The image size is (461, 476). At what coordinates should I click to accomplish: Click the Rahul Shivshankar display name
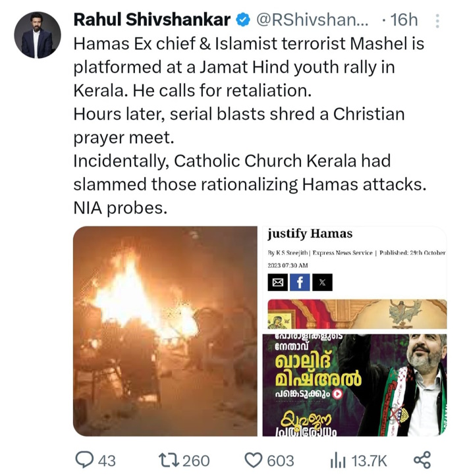152,20
